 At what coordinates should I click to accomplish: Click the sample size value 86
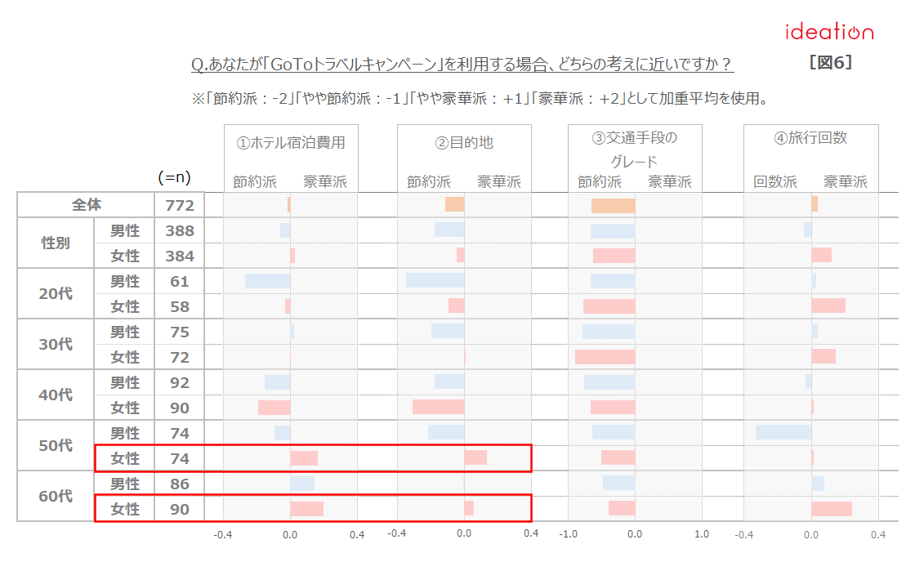(179, 484)
